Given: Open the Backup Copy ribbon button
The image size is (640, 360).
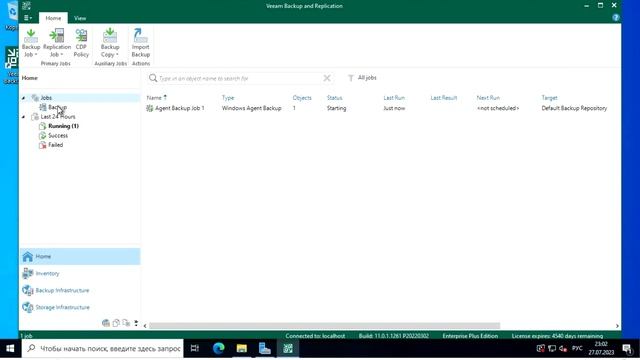Looking at the screenshot, I should (110, 43).
